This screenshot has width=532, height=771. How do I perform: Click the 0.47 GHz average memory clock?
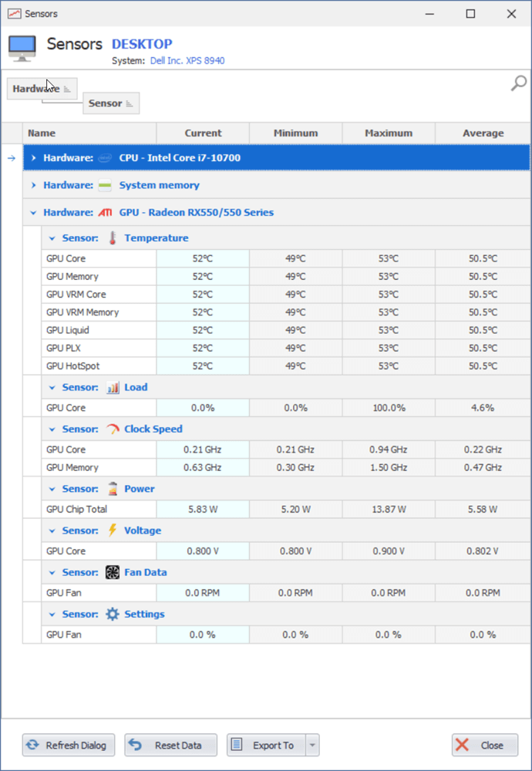pos(483,468)
